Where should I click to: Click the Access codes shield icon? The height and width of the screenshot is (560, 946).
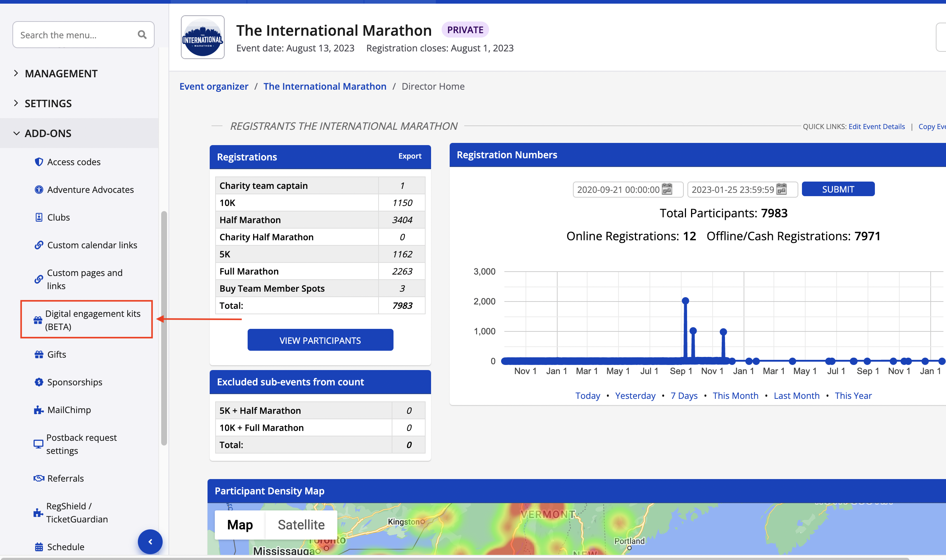(x=39, y=162)
